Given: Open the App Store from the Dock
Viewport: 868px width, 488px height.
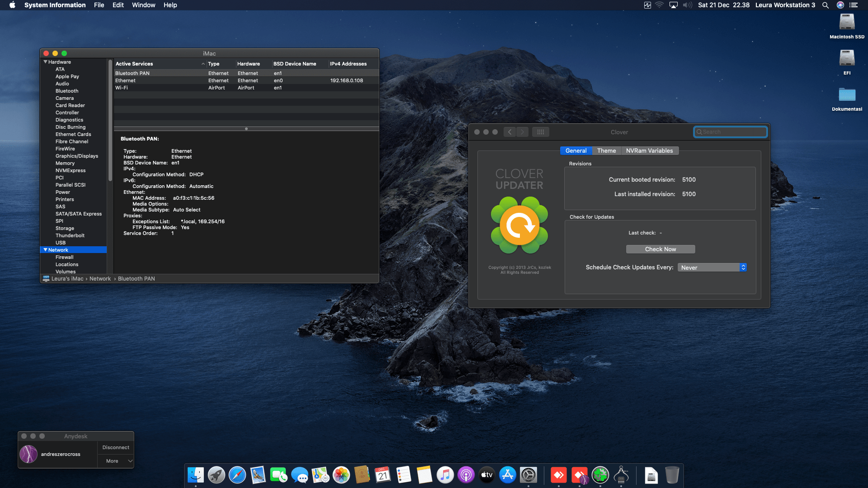Looking at the screenshot, I should pyautogui.click(x=508, y=475).
